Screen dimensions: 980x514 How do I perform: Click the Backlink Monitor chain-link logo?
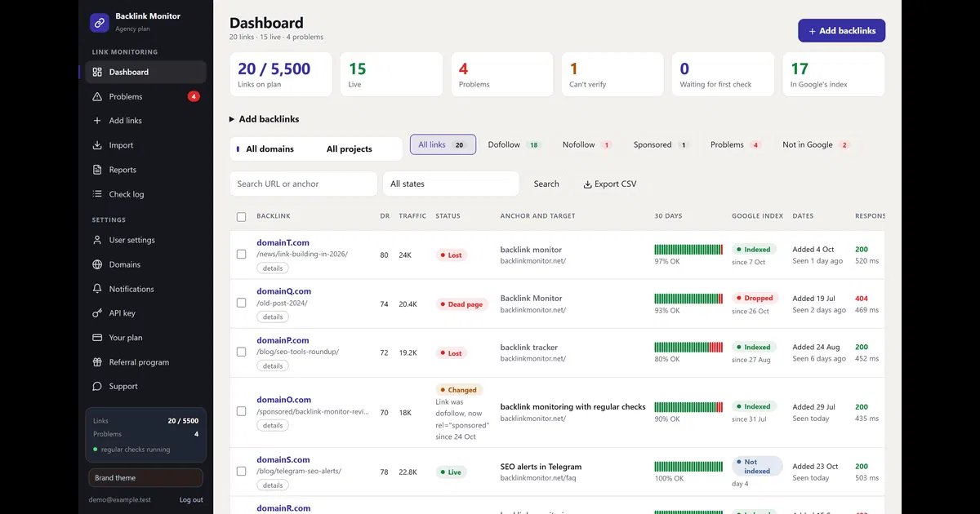point(100,22)
